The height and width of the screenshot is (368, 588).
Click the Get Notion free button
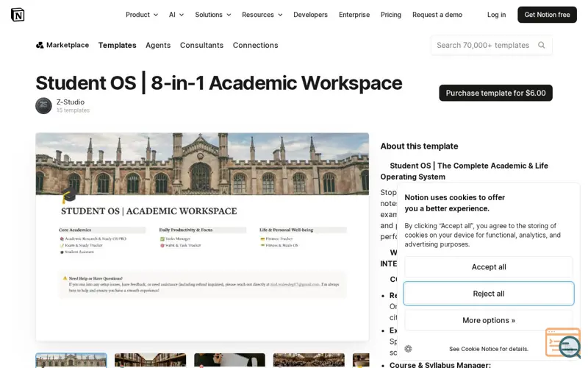[547, 15]
